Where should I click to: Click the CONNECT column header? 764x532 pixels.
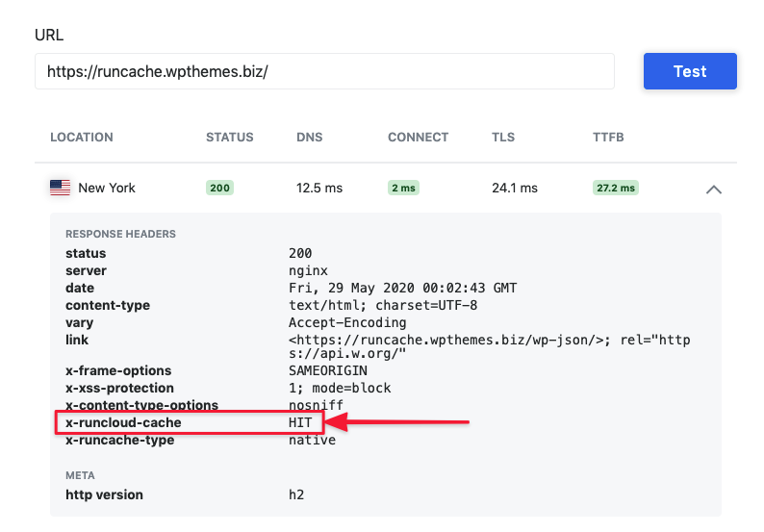(418, 138)
